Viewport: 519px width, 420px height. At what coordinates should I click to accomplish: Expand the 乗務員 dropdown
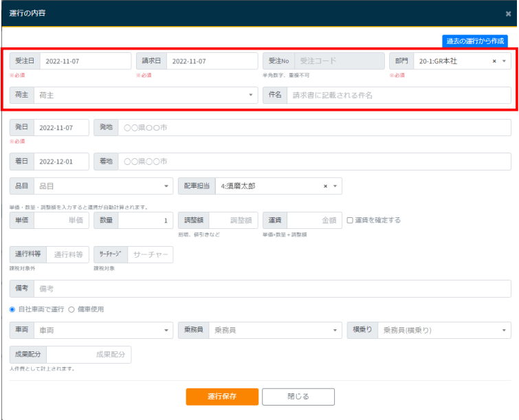(x=272, y=331)
